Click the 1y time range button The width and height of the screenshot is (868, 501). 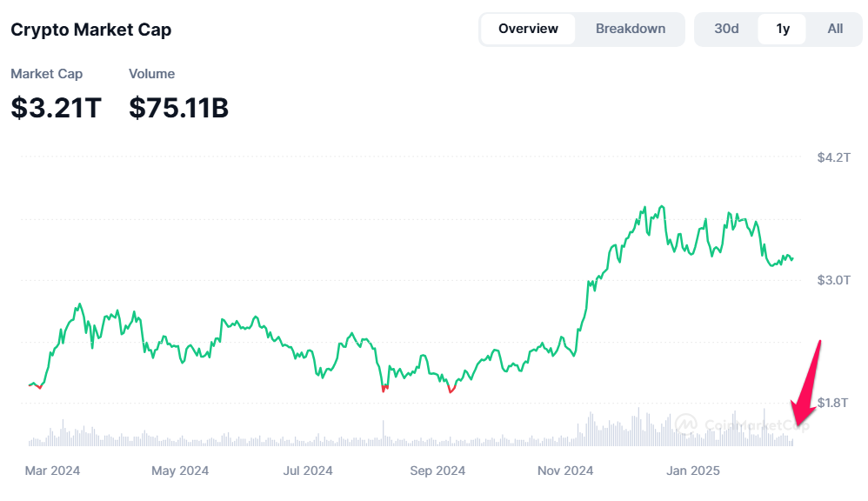(x=781, y=28)
